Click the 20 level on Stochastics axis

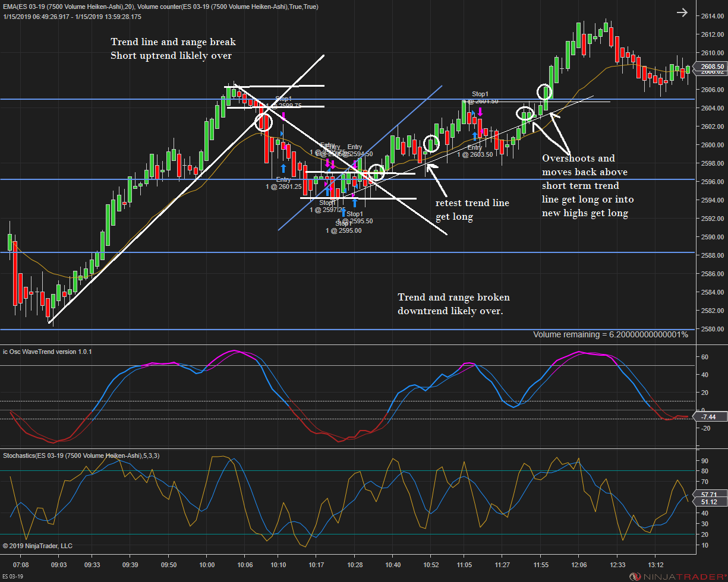[705, 534]
